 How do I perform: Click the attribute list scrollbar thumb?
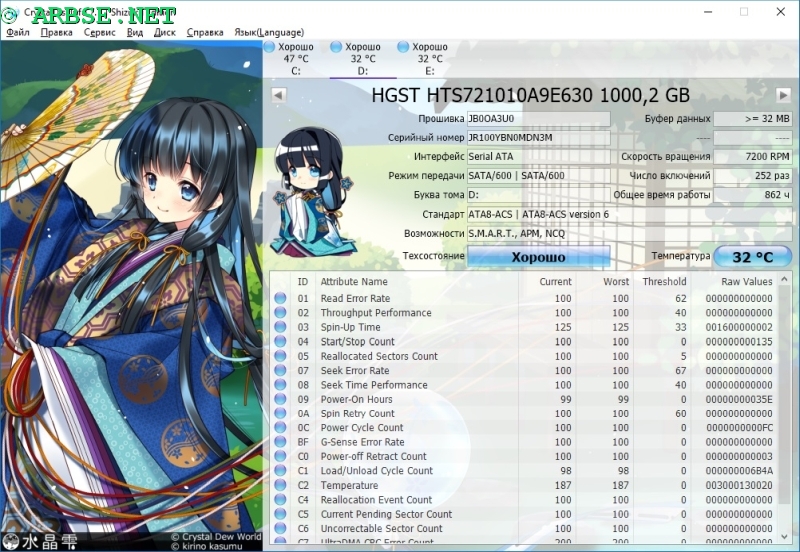click(785, 394)
